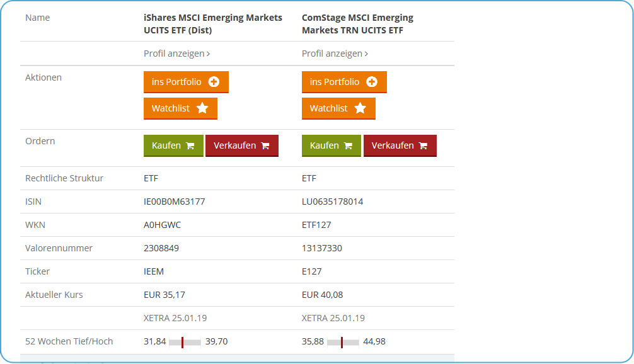Add iShares ETF to Watchlist

click(180, 108)
